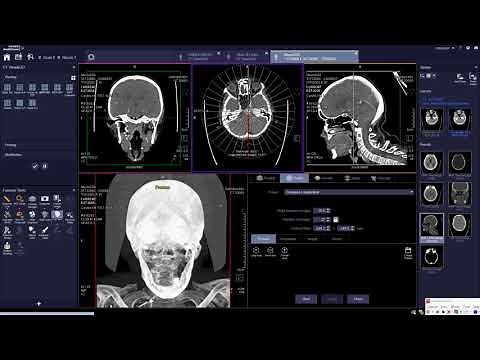Click the square icon inside axial view
Viewport: 480px width, 360px height.
pos(297,138)
